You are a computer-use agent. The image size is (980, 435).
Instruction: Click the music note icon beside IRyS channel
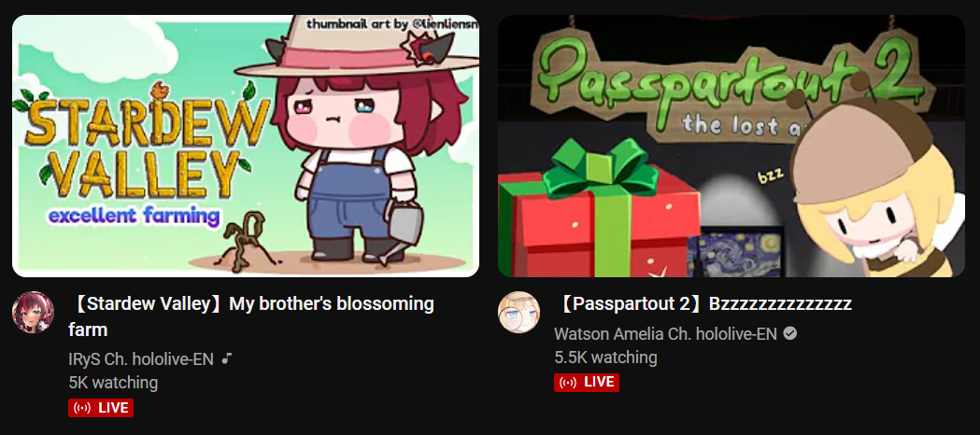coord(228,358)
